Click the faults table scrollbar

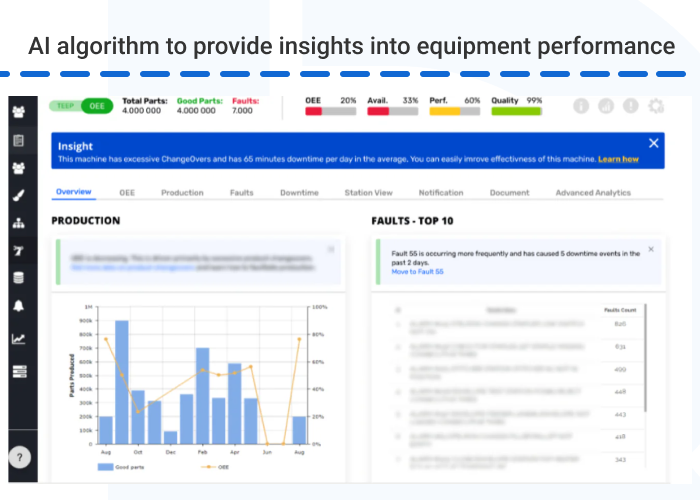pos(645,358)
